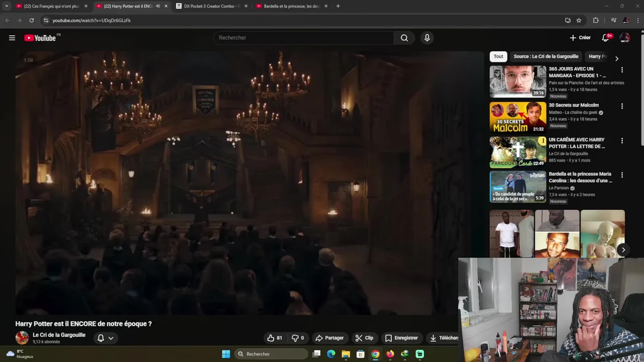Open 365 JOURS AVEC UN MANGAKA video title
644x362 pixels.
point(577,72)
